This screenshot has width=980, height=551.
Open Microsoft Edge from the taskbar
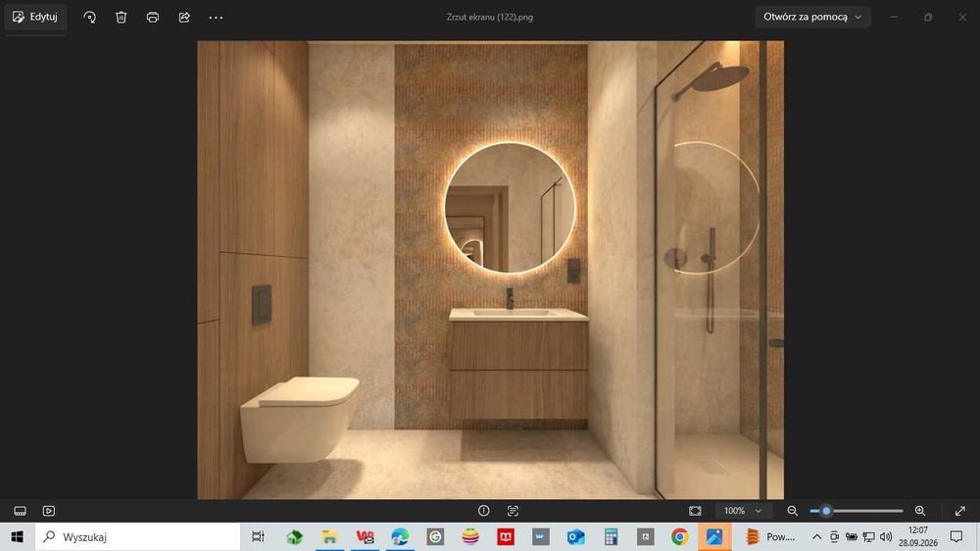tap(400, 536)
